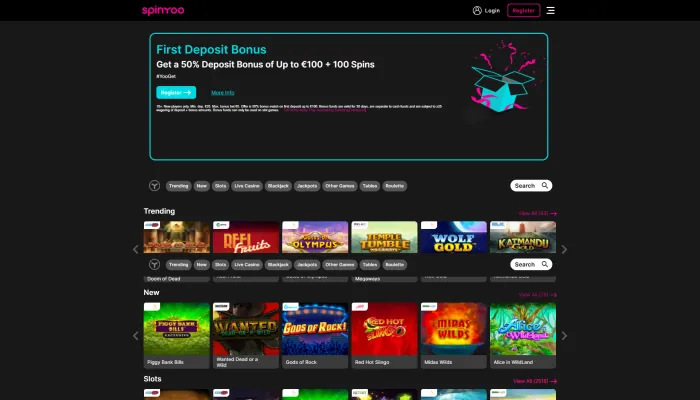The width and height of the screenshot is (700, 400).
Task: Open the Katmandu Gold game thumbnail
Action: (523, 237)
